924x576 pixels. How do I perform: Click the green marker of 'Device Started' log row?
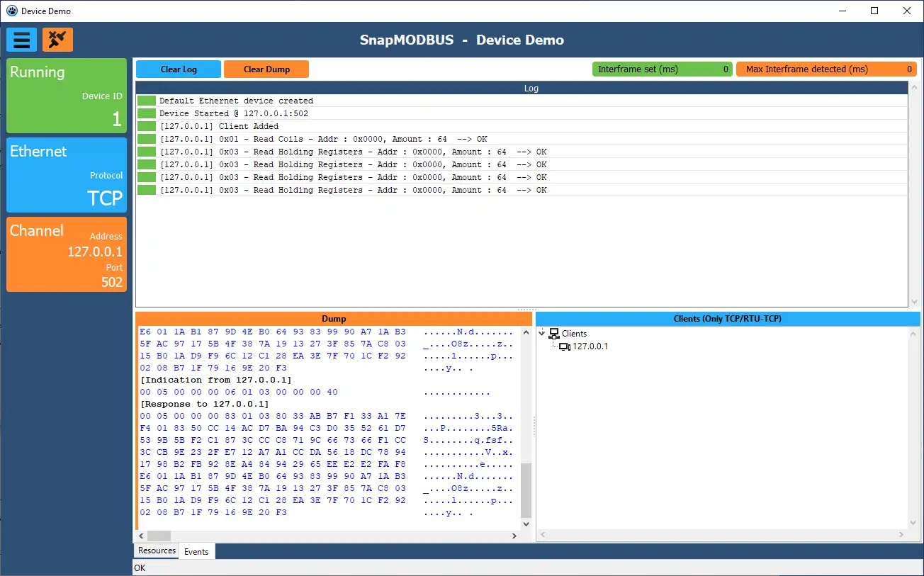point(147,113)
